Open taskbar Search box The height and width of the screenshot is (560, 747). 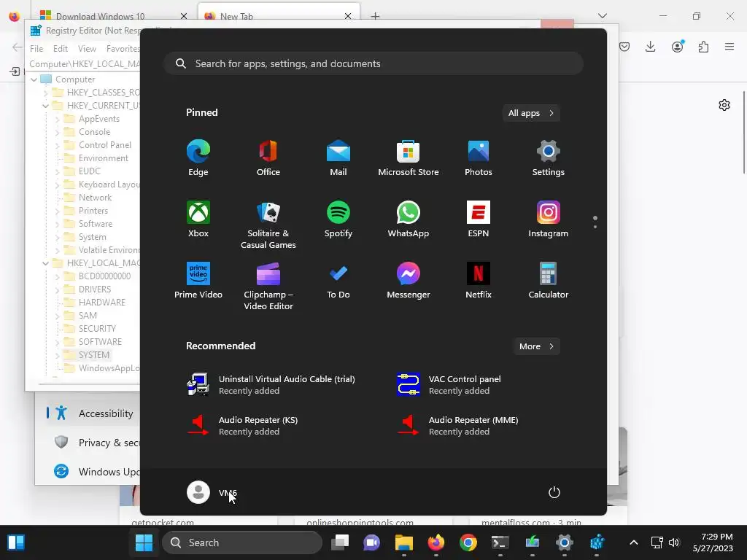[242, 542]
